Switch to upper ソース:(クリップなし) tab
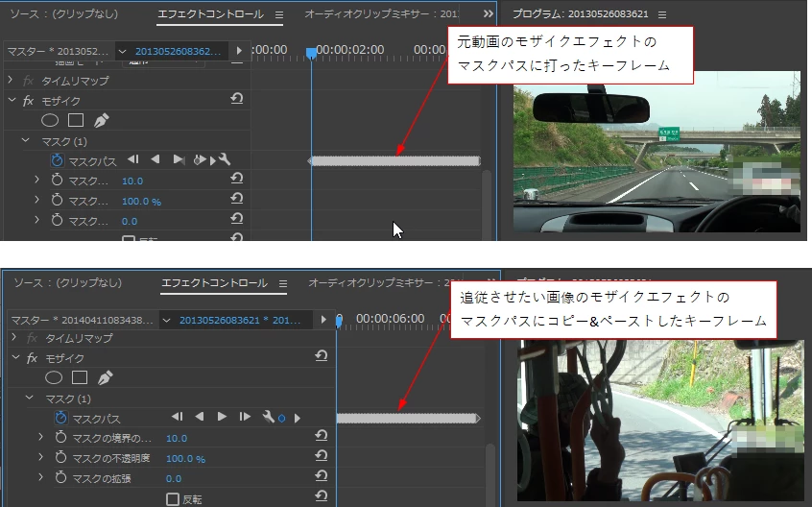The height and width of the screenshot is (507, 812). (x=63, y=14)
